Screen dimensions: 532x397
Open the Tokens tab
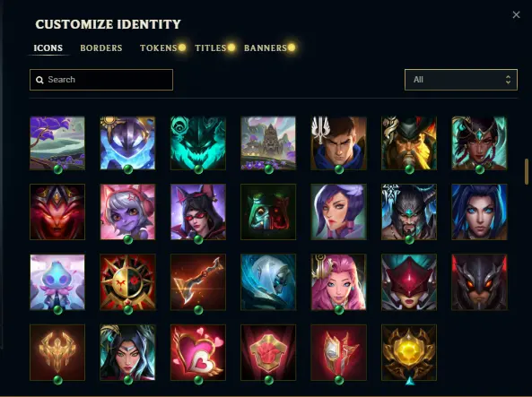159,47
